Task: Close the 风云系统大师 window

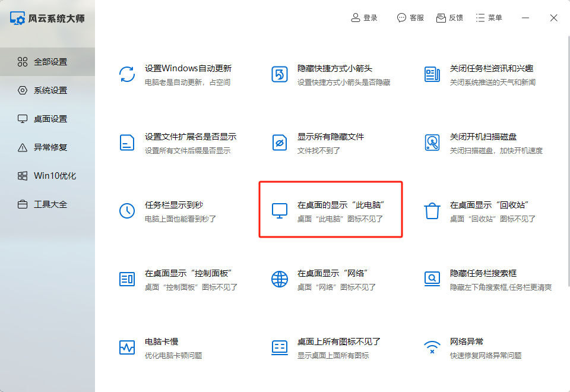Action: (553, 18)
